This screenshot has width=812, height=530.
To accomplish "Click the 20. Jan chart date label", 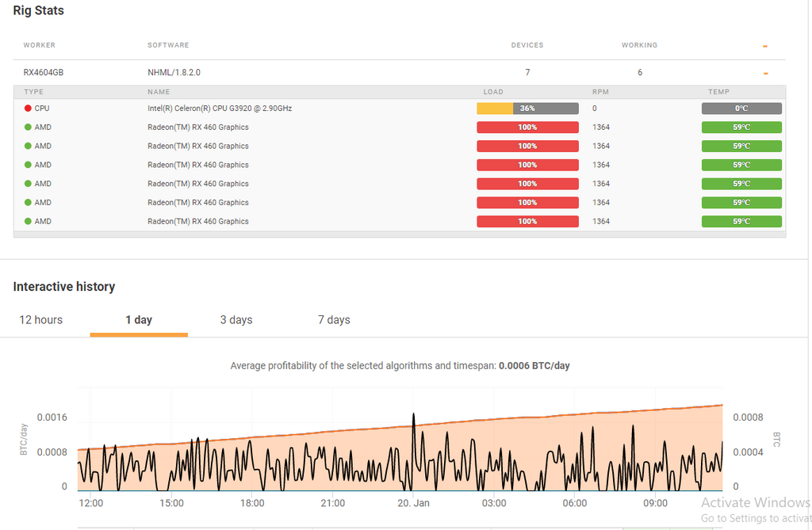I will click(413, 503).
